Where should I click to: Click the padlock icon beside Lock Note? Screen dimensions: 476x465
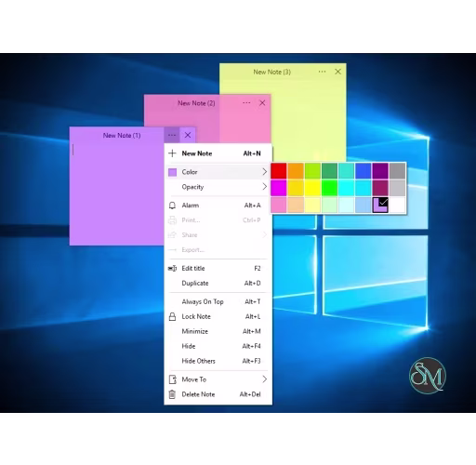point(172,316)
